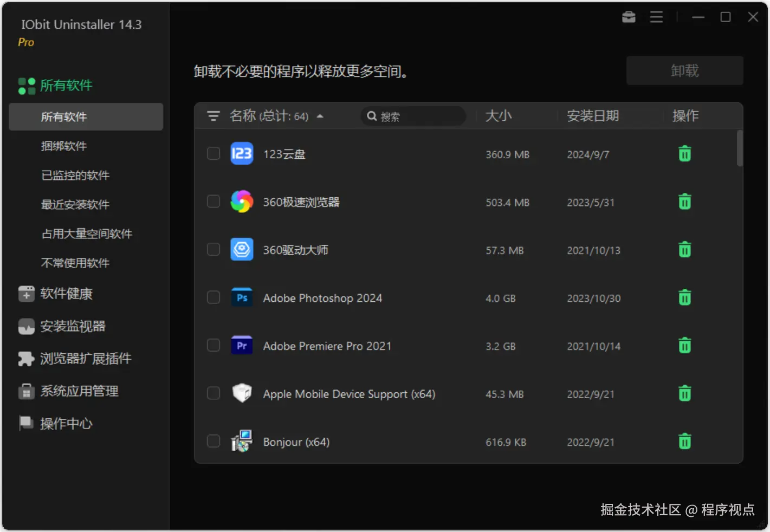770x532 pixels.
Task: Click the 2021/10/13 install date
Action: coord(594,250)
